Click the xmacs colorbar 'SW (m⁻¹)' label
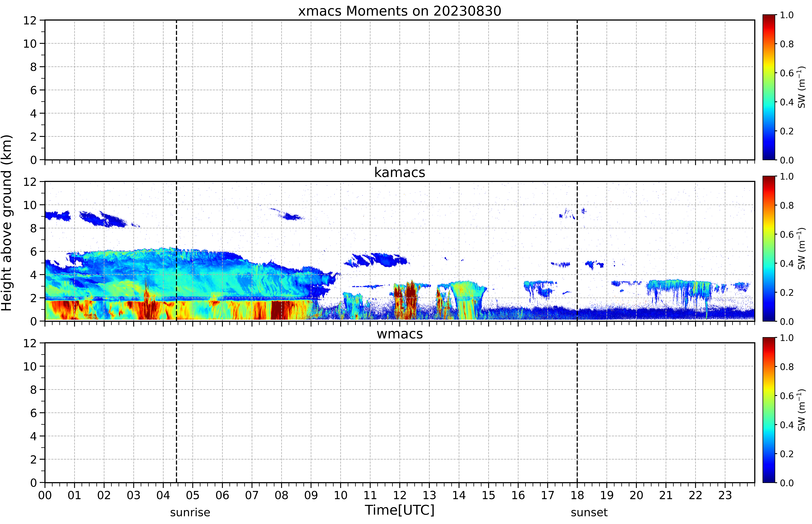Image resolution: width=812 pixels, height=524 pixels. [801, 87]
